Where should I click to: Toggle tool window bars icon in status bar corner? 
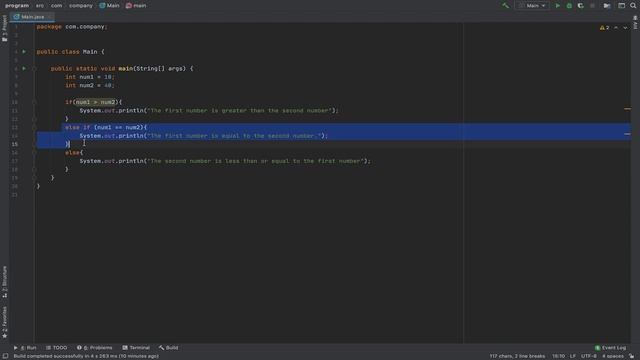5,356
